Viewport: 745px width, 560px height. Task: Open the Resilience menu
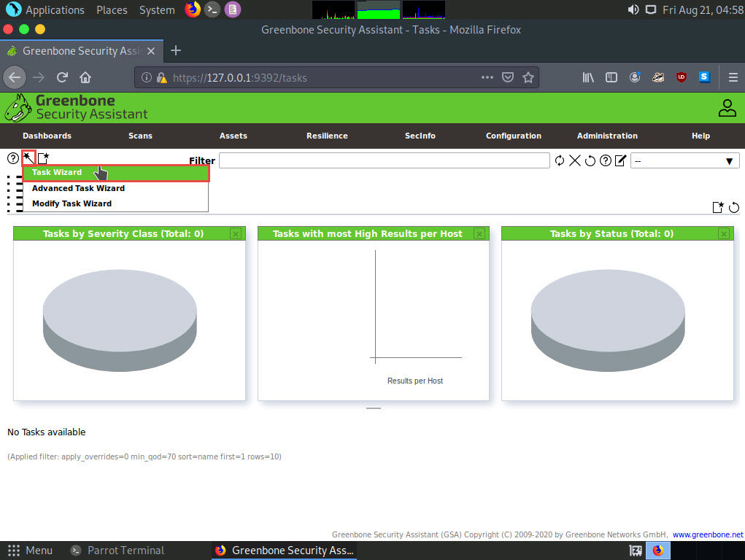(x=327, y=136)
